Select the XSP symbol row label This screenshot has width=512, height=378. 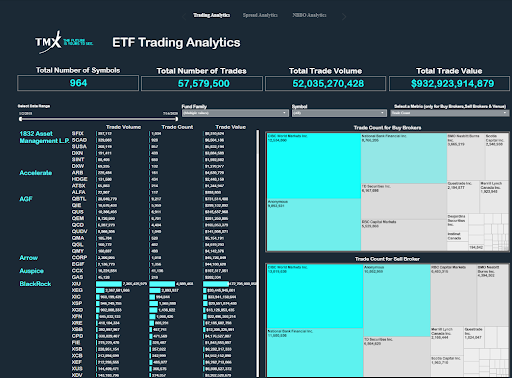click(x=77, y=303)
